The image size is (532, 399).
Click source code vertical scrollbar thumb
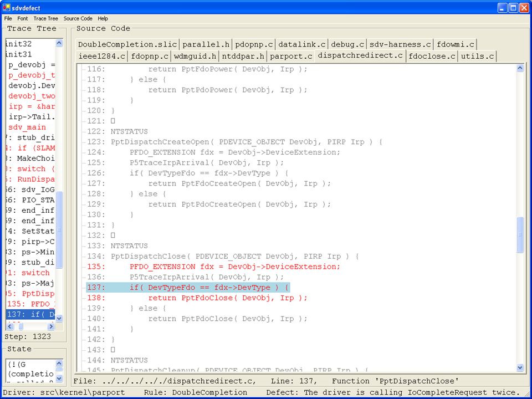(520, 235)
